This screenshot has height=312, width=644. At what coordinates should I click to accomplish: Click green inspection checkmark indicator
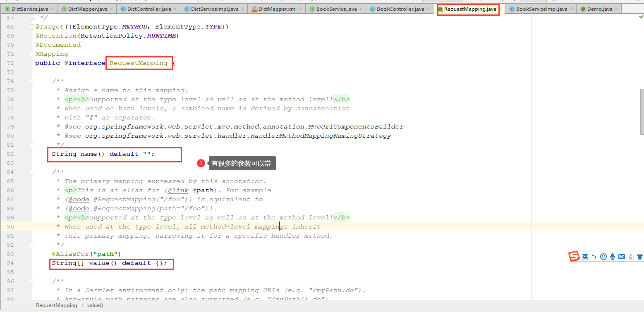click(641, 17)
